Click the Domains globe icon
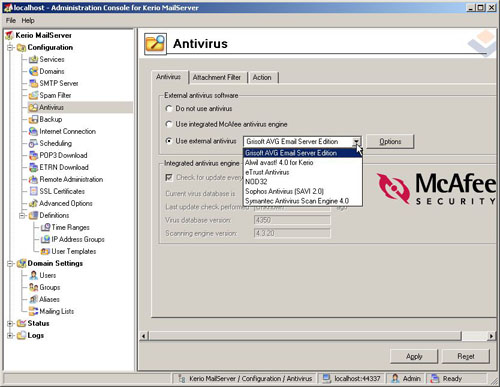The height and width of the screenshot is (387, 500). click(x=33, y=71)
